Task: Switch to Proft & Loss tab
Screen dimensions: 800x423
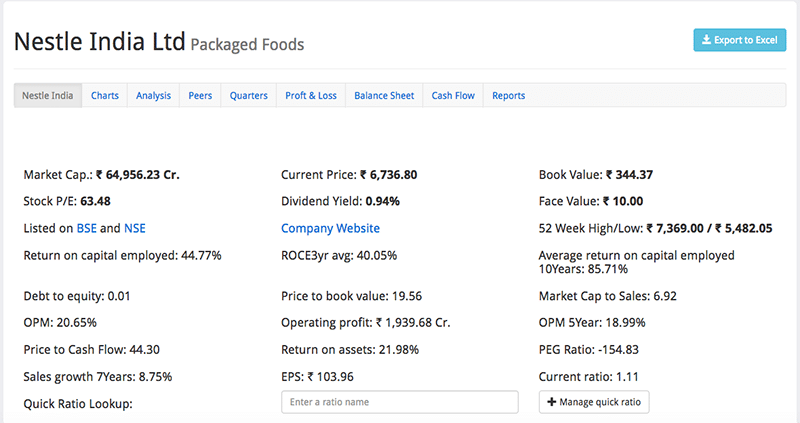Action: 311,95
